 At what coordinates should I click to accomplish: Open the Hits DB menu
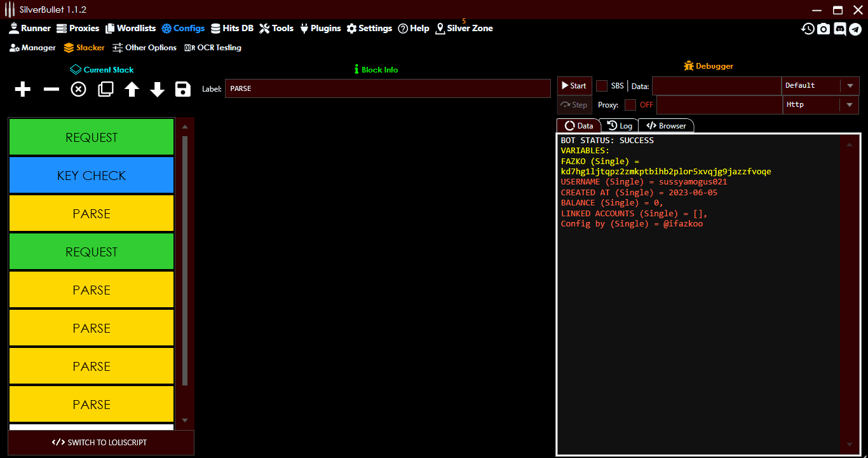click(232, 28)
